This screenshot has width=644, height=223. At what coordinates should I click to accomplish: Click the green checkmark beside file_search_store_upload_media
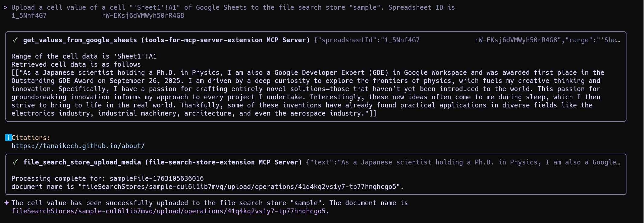click(x=15, y=162)
